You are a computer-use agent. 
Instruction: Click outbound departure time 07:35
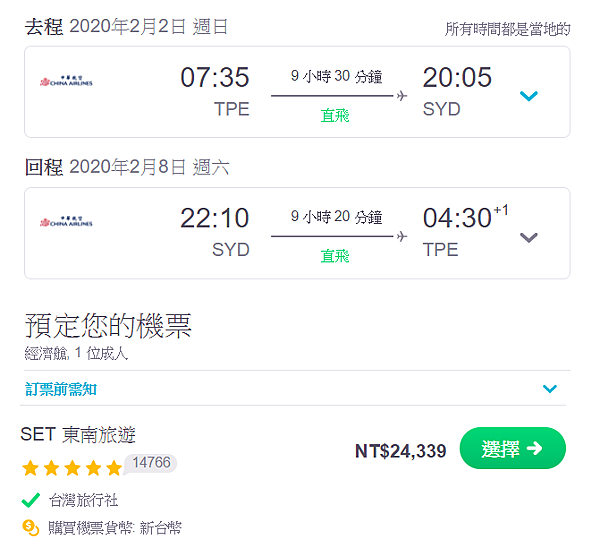[214, 77]
